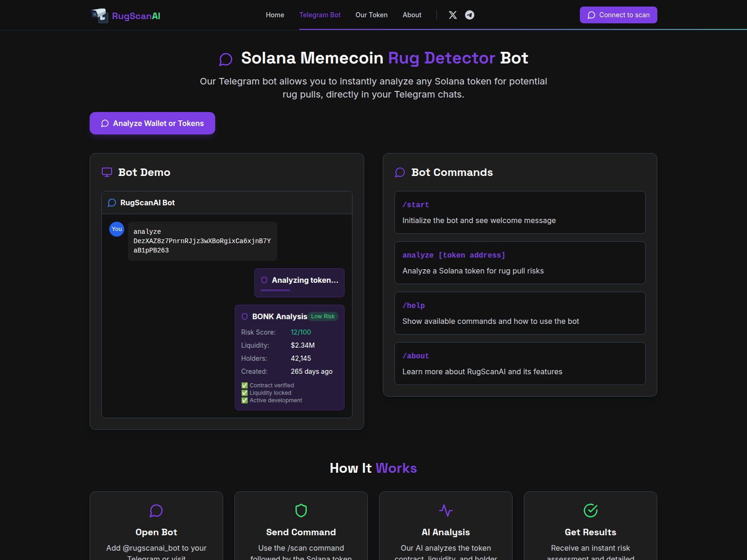
Task: Click Analyze Wallet or Tokens button
Action: (152, 123)
